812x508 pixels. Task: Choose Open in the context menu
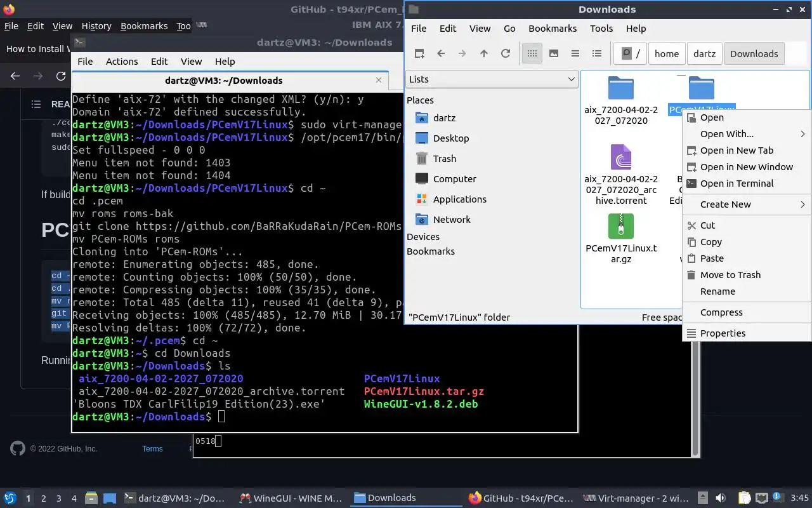[x=747, y=117]
